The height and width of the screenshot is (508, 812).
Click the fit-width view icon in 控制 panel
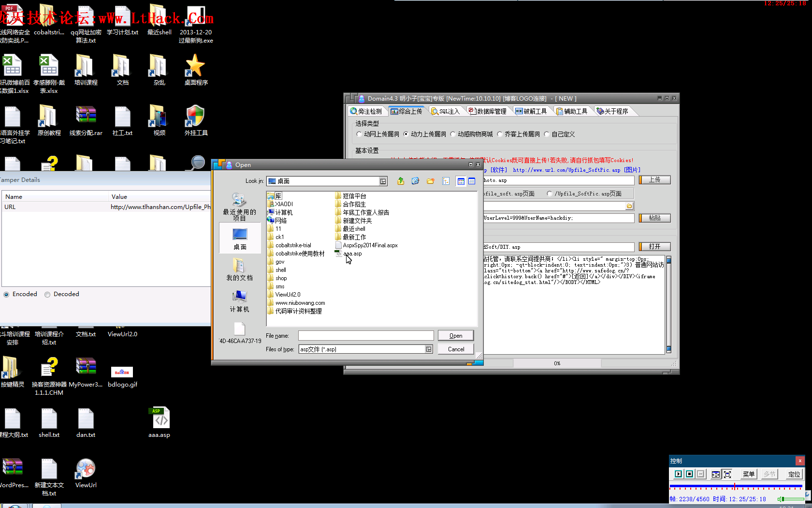tap(716, 474)
